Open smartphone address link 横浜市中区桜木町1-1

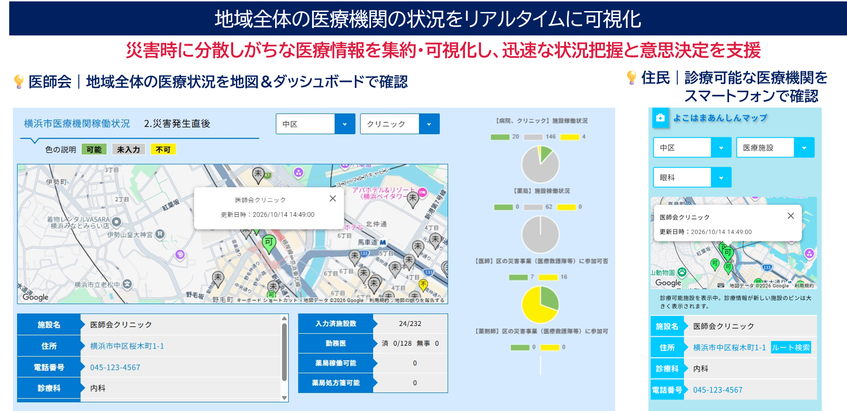[729, 347]
